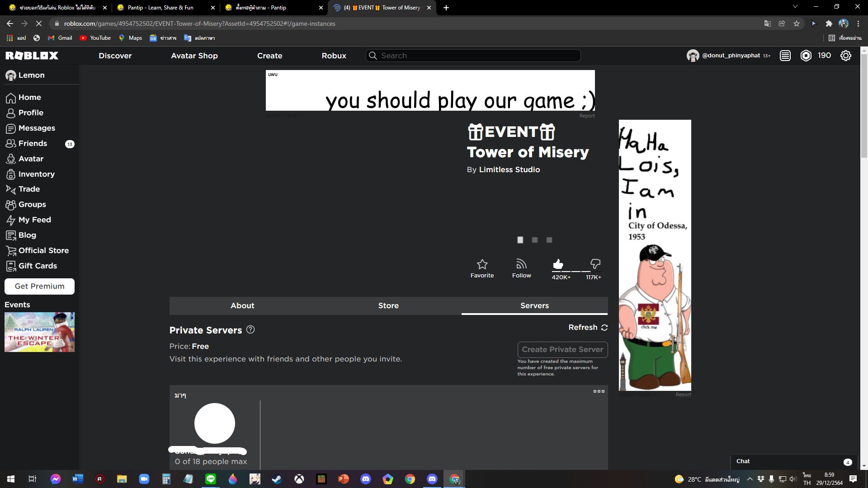The image size is (868, 488).
Task: Open the Home sidebar item
Action: pyautogui.click(x=24, y=97)
